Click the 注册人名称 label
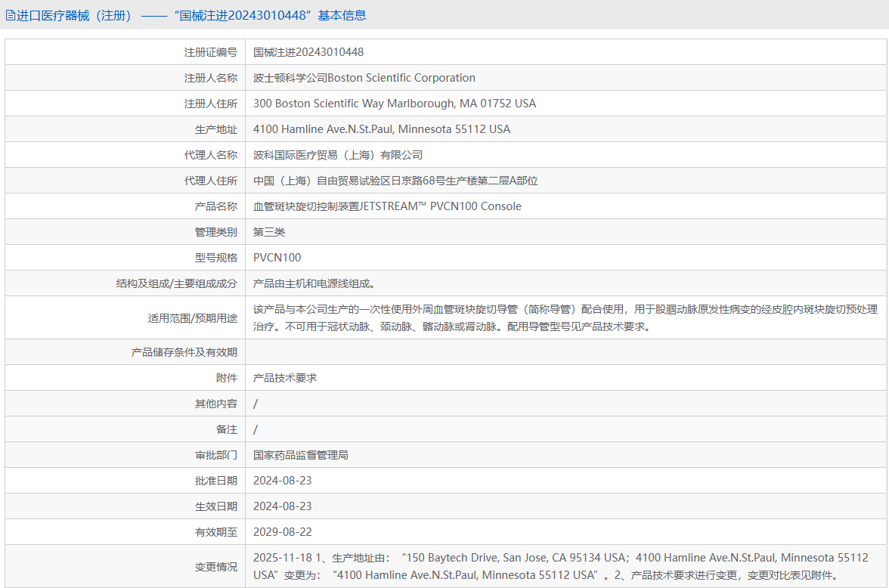The height and width of the screenshot is (588, 889). point(210,78)
